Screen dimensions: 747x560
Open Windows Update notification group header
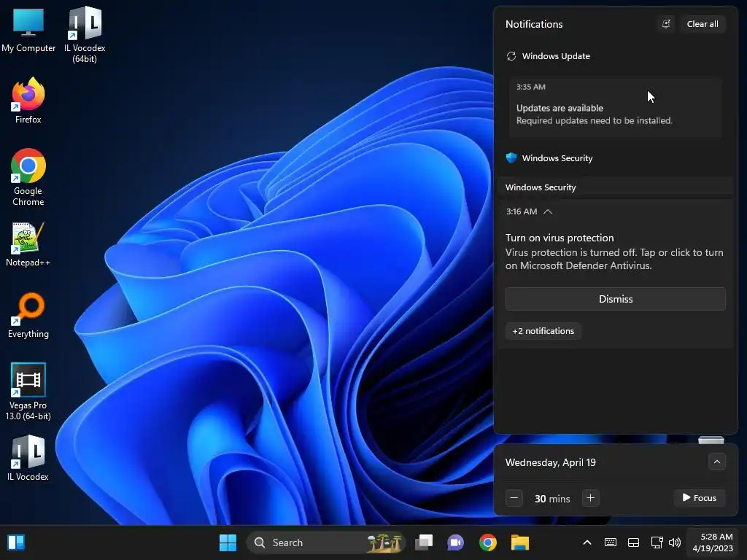[555, 56]
